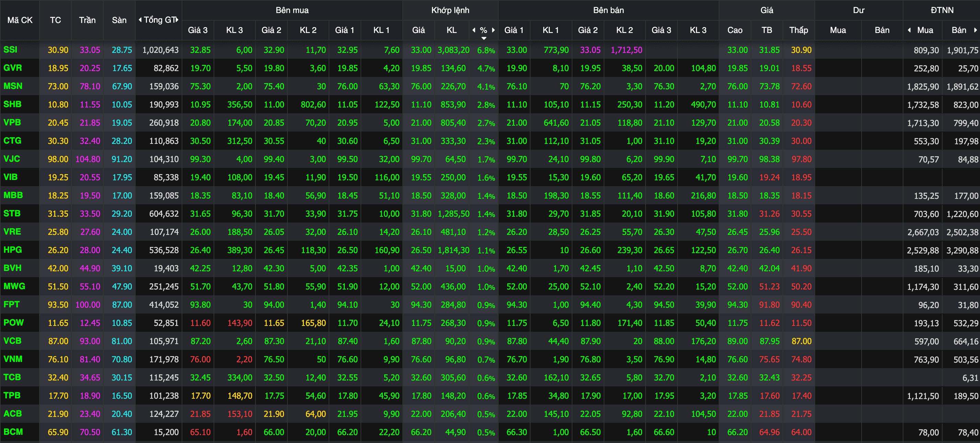Click POW buy volume 143,90
980x443 pixels.
point(240,323)
